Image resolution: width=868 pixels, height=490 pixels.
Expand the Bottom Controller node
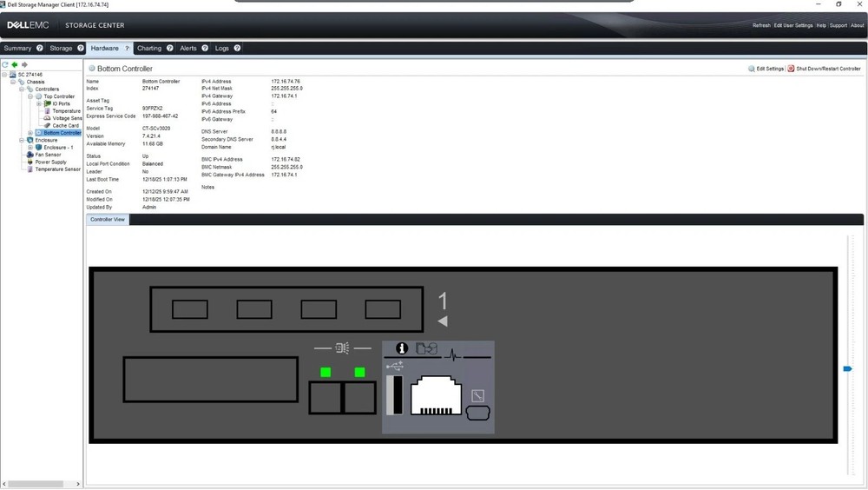[30, 133]
